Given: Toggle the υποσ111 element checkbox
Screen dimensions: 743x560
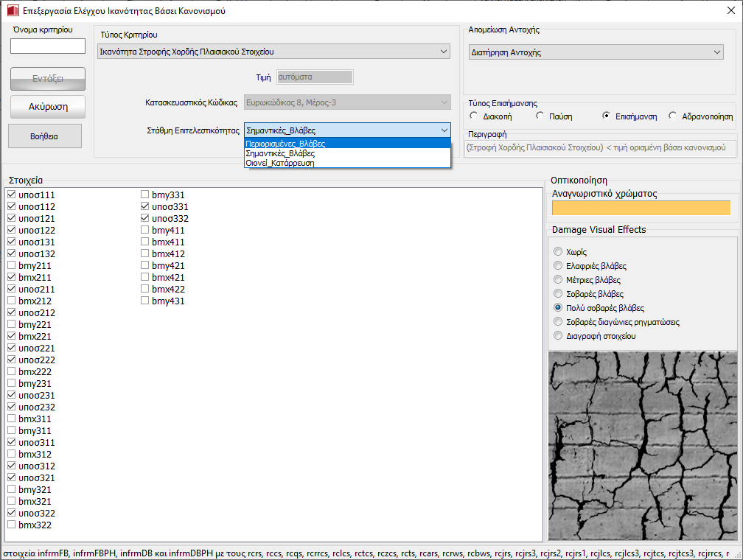Looking at the screenshot, I should pyautogui.click(x=11, y=195).
